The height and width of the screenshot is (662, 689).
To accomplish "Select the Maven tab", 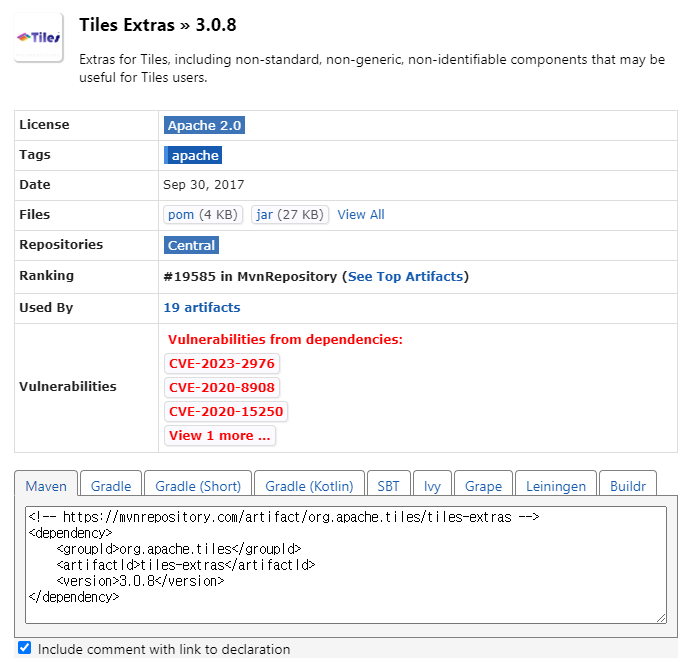I will (x=46, y=486).
